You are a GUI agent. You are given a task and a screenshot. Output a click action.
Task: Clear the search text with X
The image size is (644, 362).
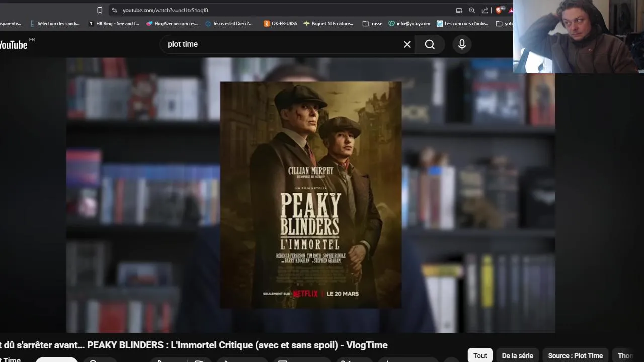[407, 44]
